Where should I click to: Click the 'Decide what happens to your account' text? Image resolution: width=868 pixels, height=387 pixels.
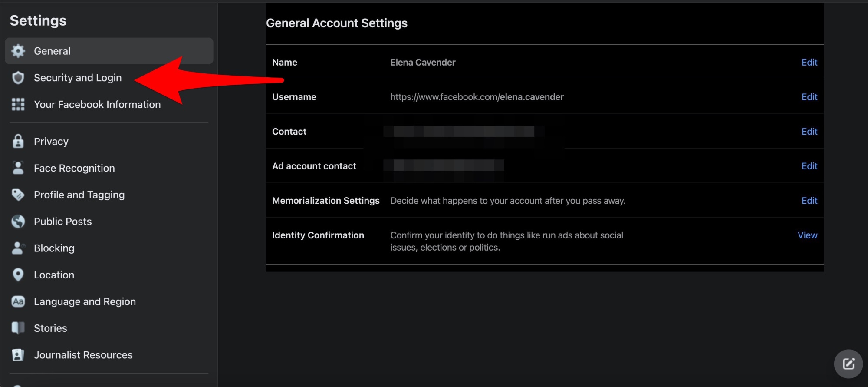[x=508, y=201]
